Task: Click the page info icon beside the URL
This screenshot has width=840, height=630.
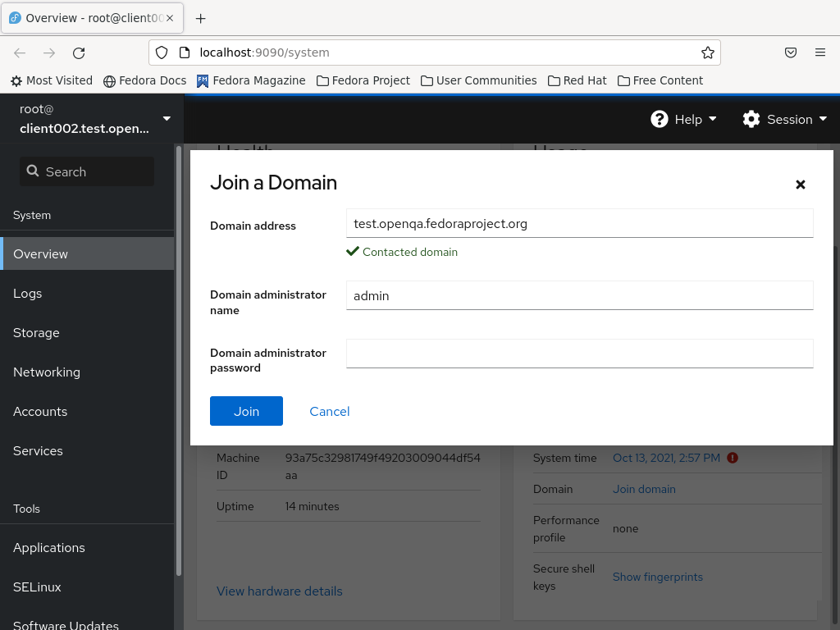Action: coord(185,52)
